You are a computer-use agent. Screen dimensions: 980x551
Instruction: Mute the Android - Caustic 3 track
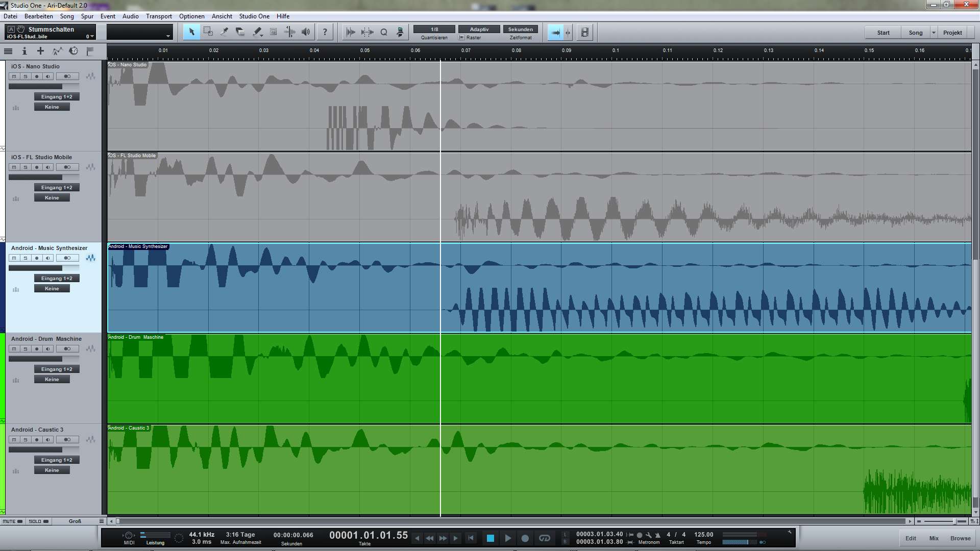tap(14, 440)
